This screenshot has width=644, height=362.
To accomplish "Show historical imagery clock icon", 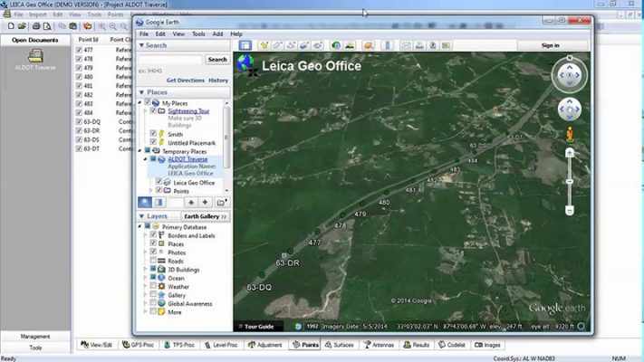I will pos(336,45).
